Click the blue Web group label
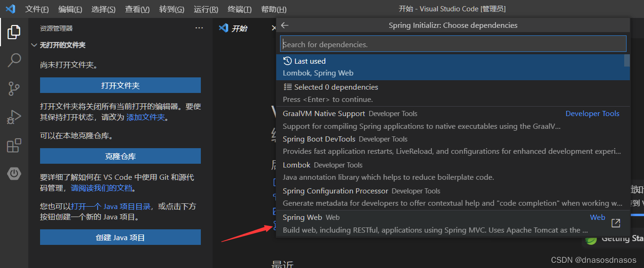 tap(597, 217)
